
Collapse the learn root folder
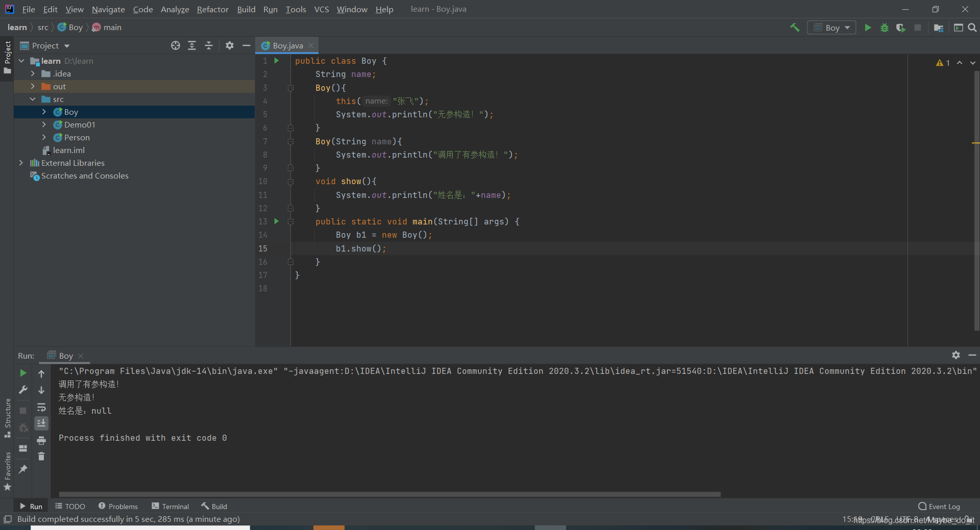(21, 61)
